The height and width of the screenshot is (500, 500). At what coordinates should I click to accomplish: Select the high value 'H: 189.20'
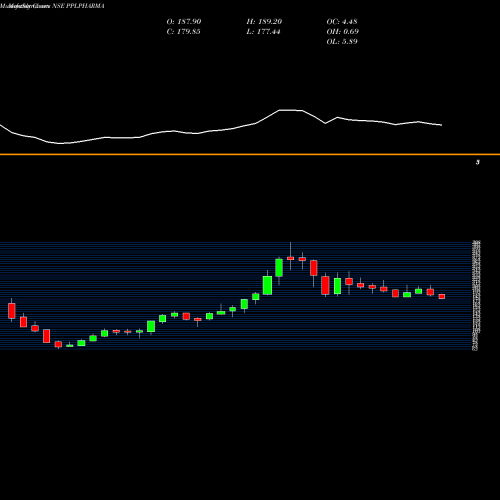264,21
